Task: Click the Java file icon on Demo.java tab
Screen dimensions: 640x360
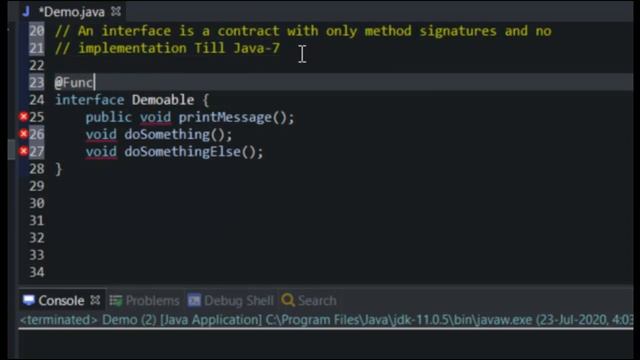Action: (27, 11)
